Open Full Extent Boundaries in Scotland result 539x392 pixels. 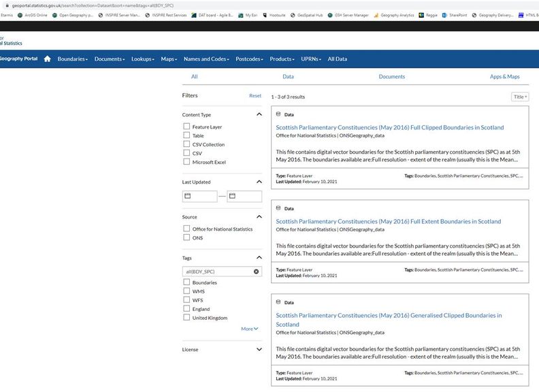click(x=389, y=221)
